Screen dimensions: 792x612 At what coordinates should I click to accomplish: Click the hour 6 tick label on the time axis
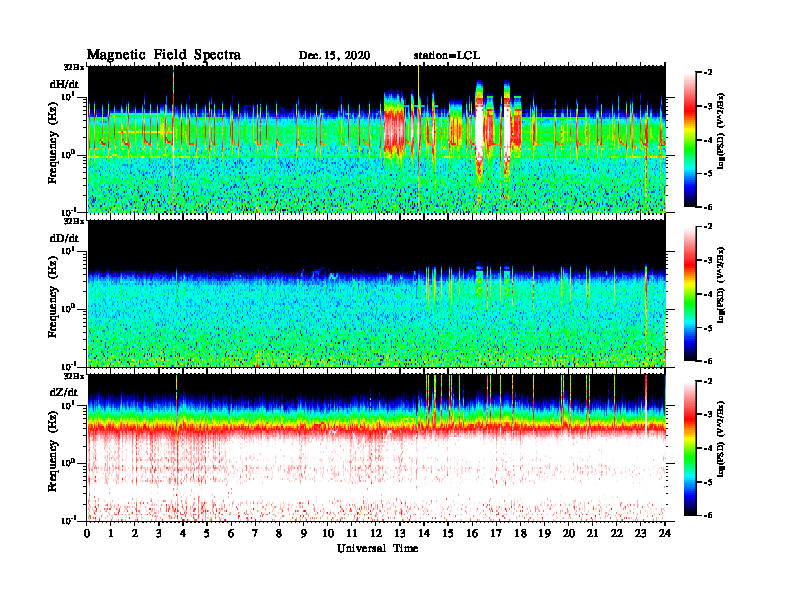pyautogui.click(x=231, y=534)
